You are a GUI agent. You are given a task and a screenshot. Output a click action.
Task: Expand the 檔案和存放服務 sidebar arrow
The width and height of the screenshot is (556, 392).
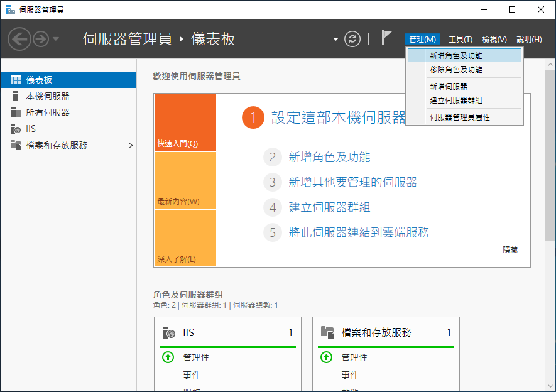point(131,145)
